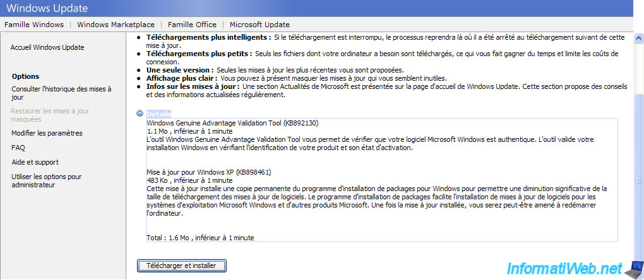Click the laptop icon near the InformatiWeb logo
Screen dimensions: 644x280
click(634, 269)
